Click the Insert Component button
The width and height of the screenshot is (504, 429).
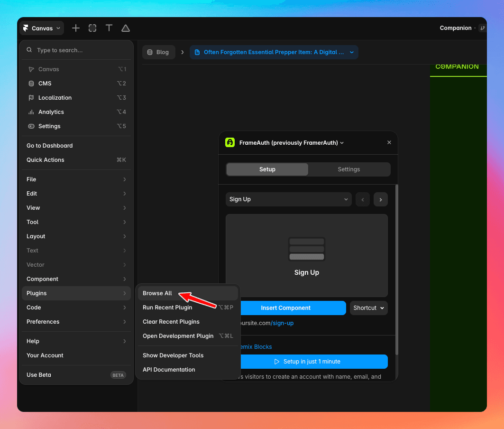pyautogui.click(x=293, y=308)
